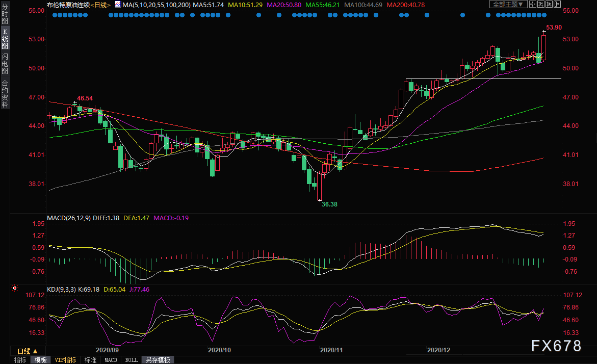Click the MA indicator settings icon
597x364 pixels.
[x=118, y=4]
